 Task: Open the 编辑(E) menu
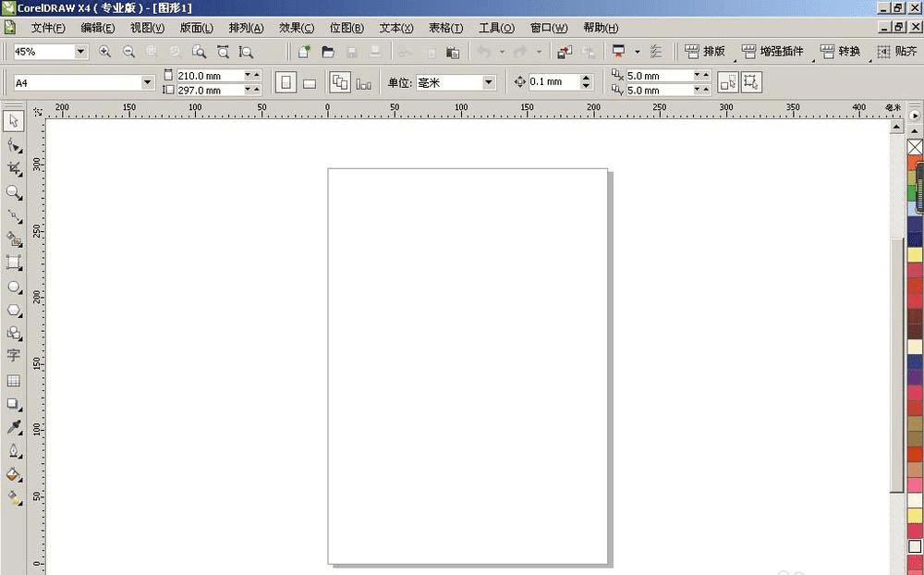(x=97, y=28)
